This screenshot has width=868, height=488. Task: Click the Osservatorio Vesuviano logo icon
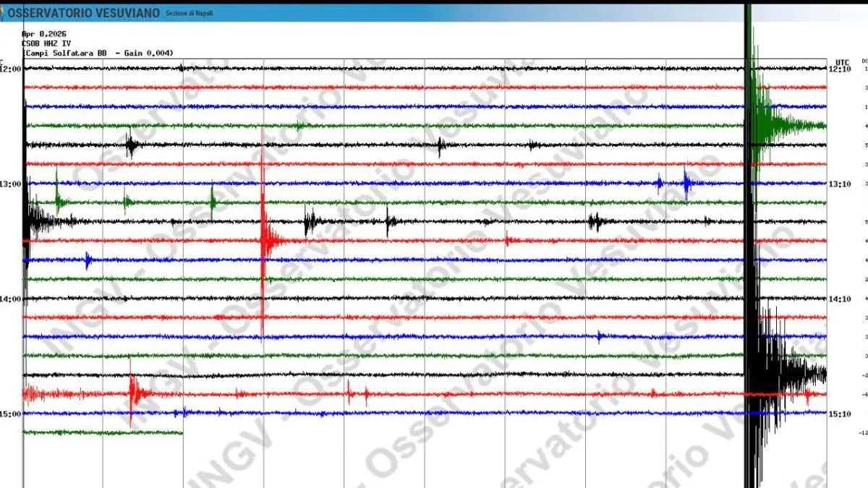pyautogui.click(x=4, y=13)
